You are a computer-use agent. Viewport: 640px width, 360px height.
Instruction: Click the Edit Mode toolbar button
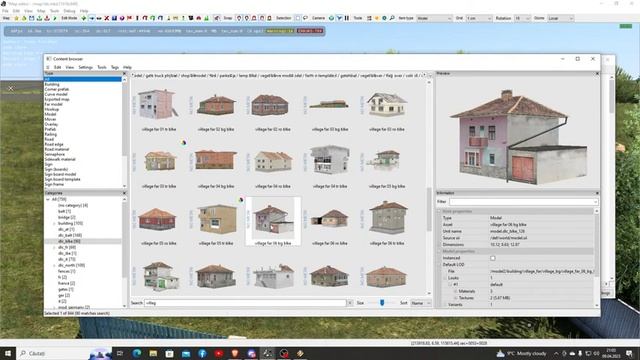click(69, 18)
